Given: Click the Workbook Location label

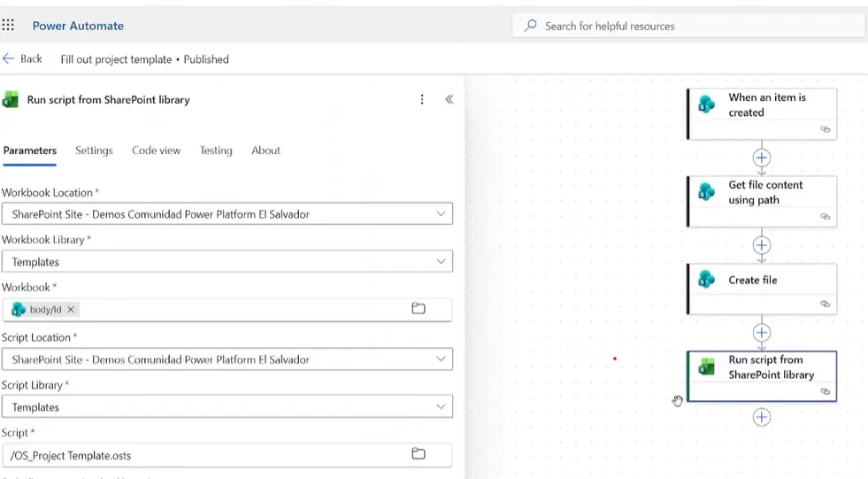Looking at the screenshot, I should (47, 193).
